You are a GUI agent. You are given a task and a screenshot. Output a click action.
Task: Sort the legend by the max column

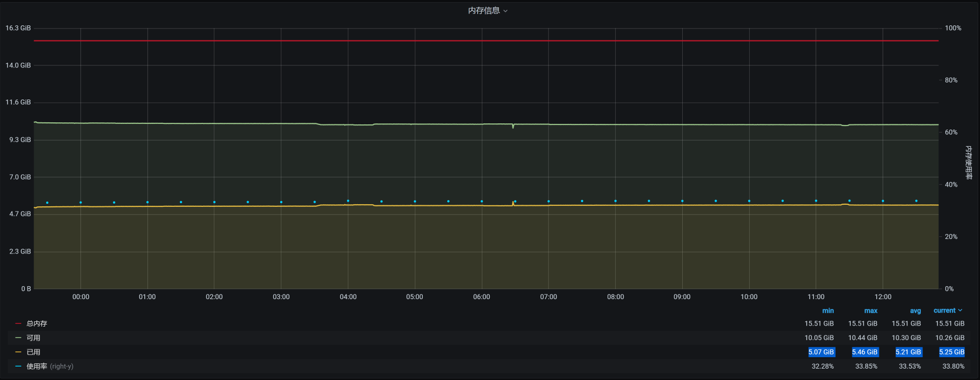click(871, 311)
